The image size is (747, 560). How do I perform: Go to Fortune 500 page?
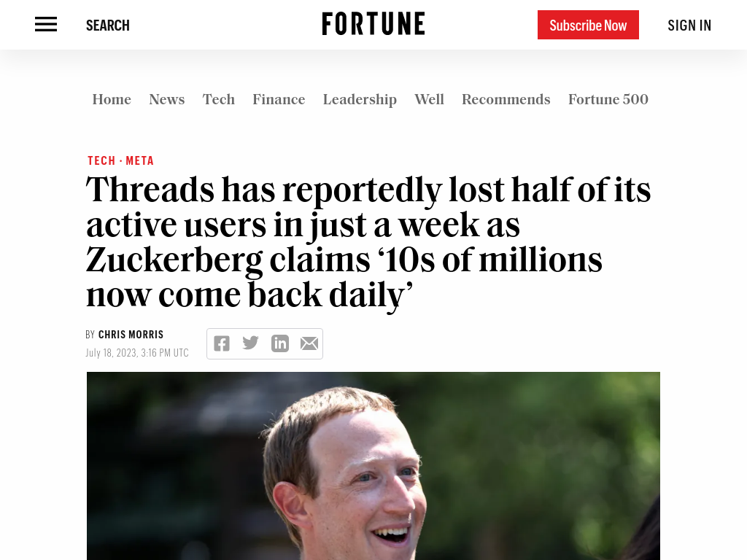[x=608, y=100]
